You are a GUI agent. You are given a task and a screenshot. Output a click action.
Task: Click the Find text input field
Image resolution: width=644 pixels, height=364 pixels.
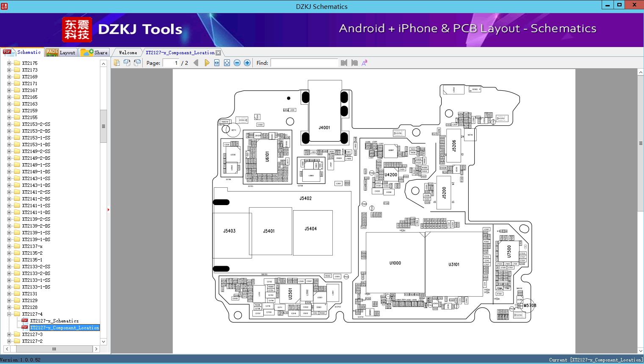304,63
